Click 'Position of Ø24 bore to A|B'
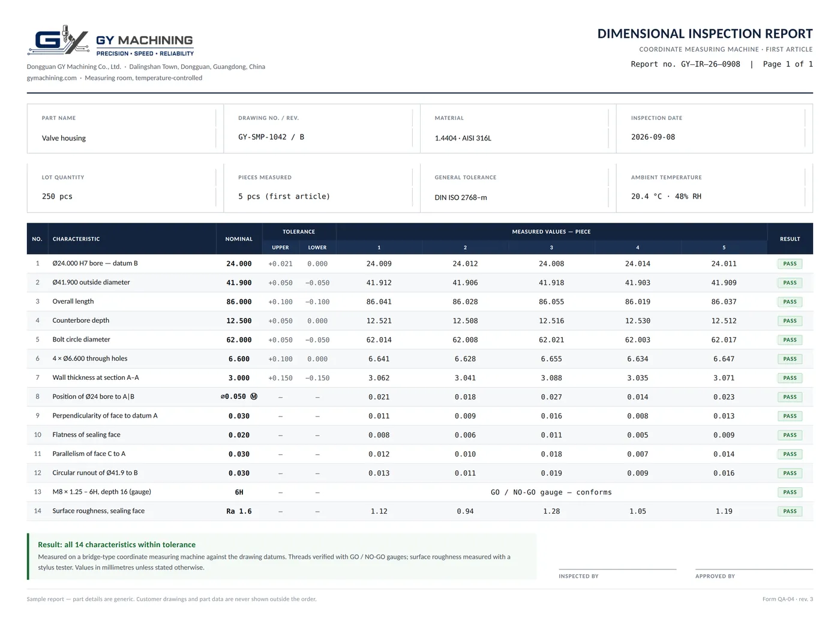840x624 pixels. click(94, 397)
